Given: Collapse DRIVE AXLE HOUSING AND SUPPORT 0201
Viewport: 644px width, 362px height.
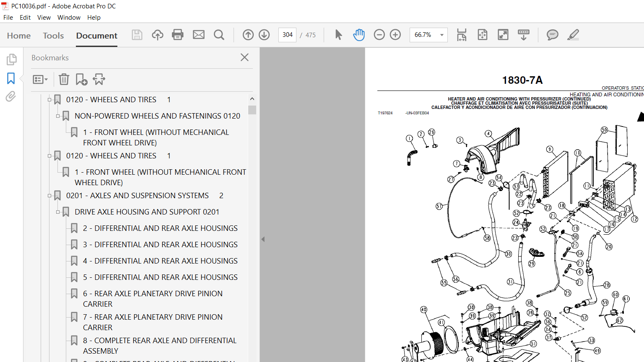Looking at the screenshot, I should (x=58, y=212).
